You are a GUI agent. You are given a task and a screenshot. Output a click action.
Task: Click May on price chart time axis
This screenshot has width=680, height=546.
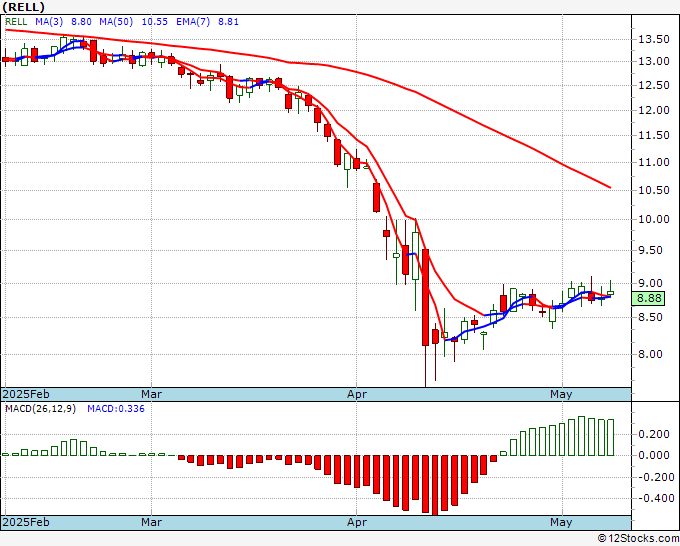(x=561, y=394)
